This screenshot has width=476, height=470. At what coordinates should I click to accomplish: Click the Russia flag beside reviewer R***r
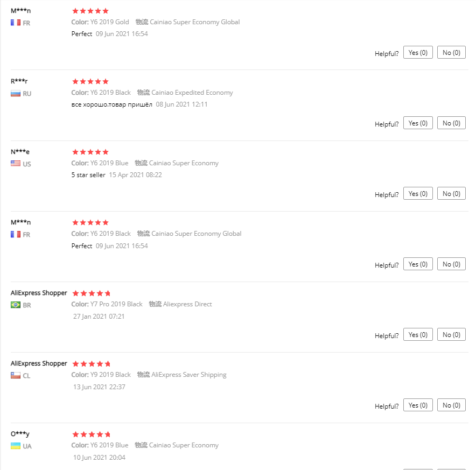16,93
